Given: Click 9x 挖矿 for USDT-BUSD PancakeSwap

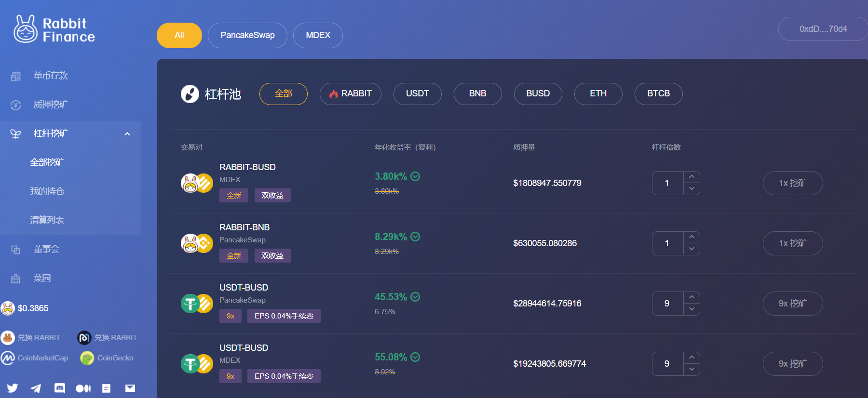Looking at the screenshot, I should pos(793,304).
